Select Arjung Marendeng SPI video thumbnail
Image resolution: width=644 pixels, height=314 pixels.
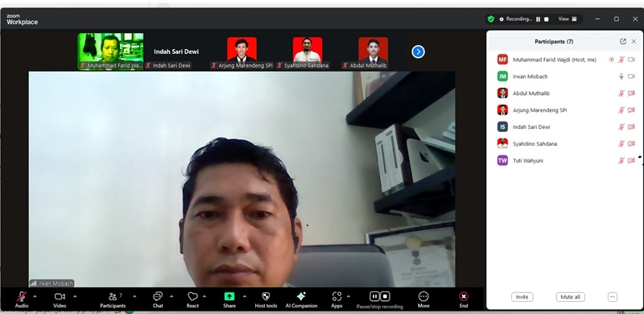(242, 52)
